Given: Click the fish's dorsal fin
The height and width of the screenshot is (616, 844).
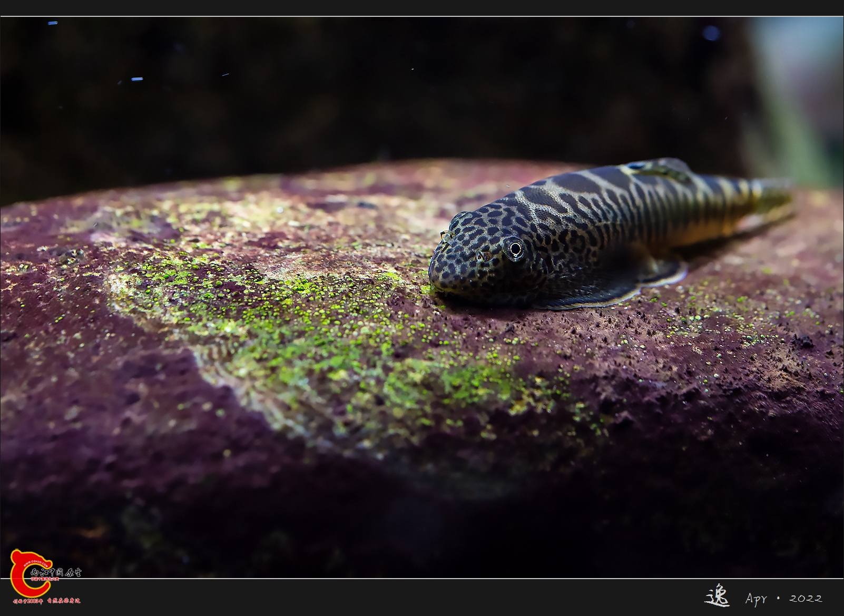Looking at the screenshot, I should (x=659, y=166).
